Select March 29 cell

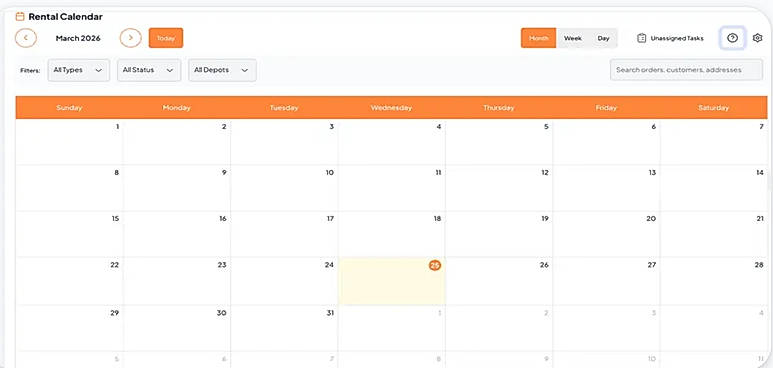[x=70, y=328]
